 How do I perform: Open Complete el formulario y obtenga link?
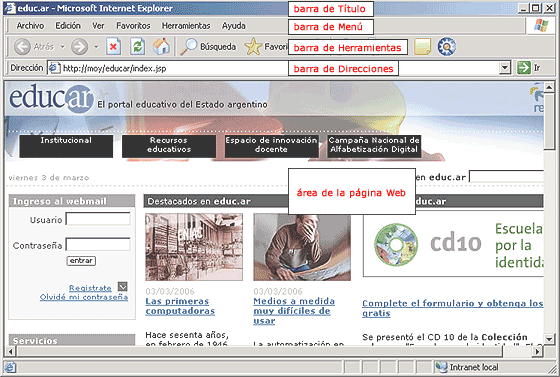click(452, 308)
